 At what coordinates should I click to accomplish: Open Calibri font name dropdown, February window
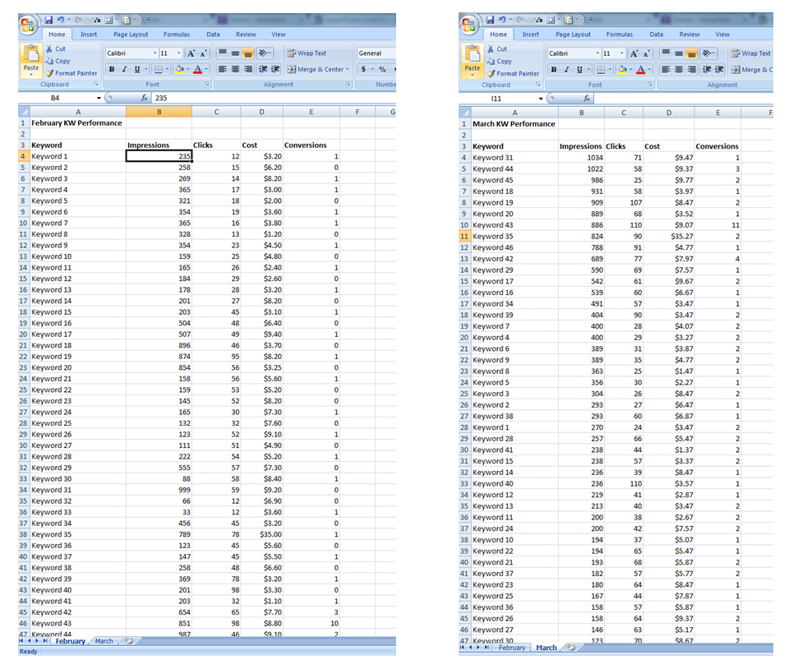click(x=155, y=53)
